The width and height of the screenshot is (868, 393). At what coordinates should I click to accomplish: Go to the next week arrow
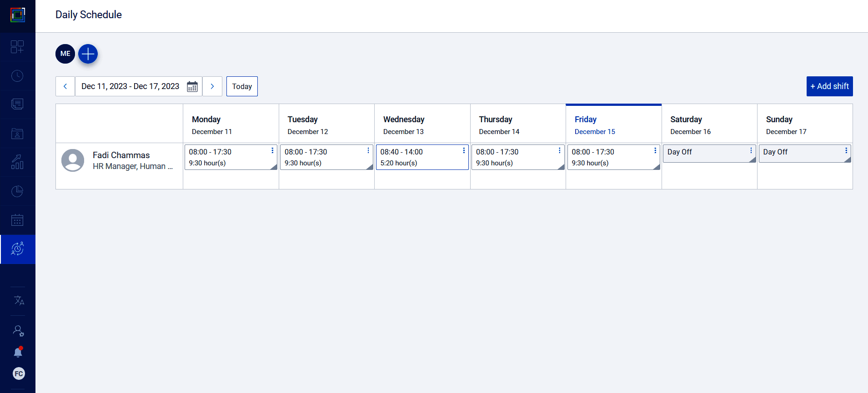pyautogui.click(x=212, y=86)
